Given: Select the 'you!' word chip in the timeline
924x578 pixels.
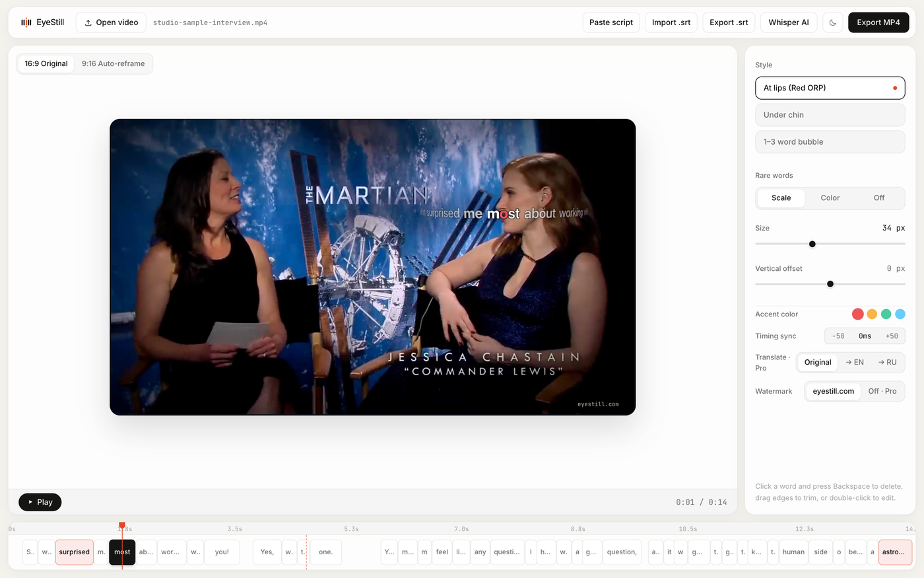Looking at the screenshot, I should pyautogui.click(x=222, y=552).
